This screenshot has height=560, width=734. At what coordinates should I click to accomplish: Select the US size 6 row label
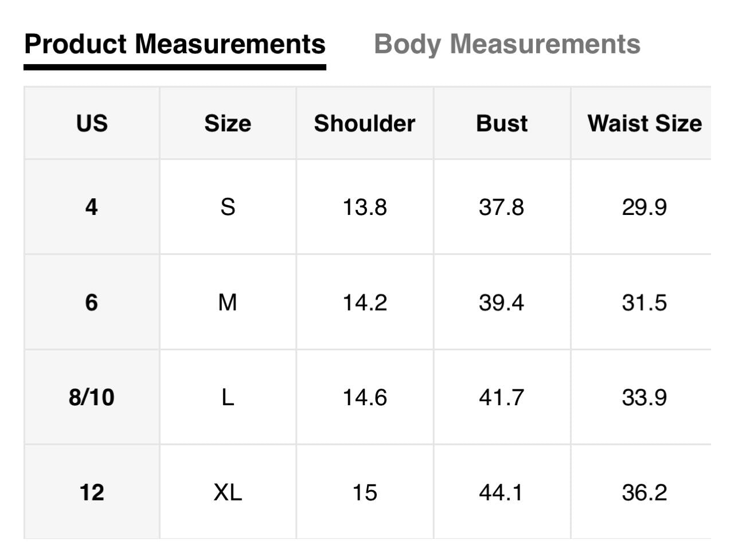click(92, 302)
